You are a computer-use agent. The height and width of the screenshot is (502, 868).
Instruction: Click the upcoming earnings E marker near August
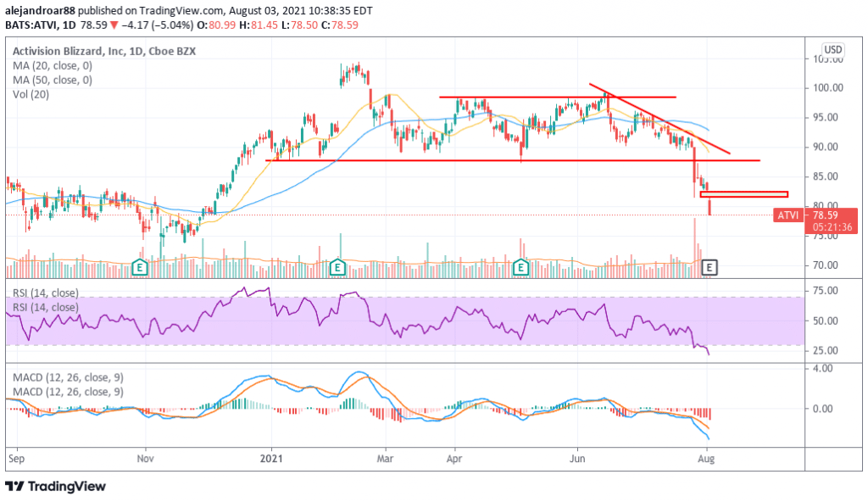click(x=709, y=268)
